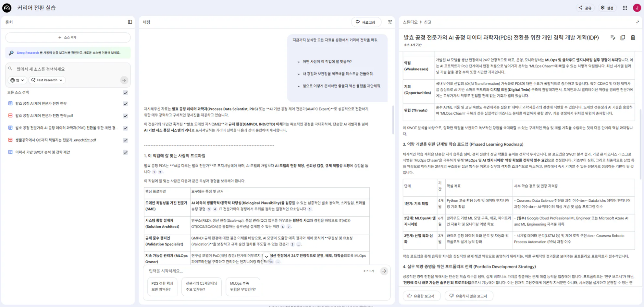
Task: Collapse the 출처 sources panel
Action: 130,22
